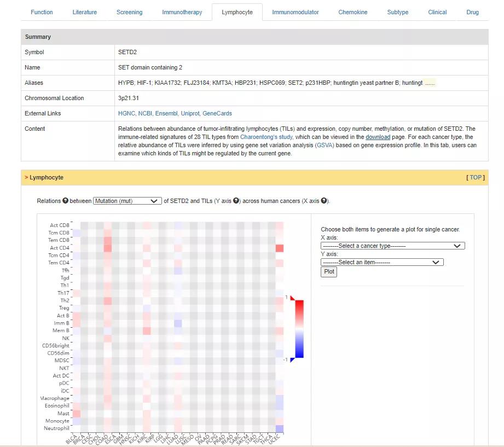Open the Charoentong's study link
504x447 pixels.
click(266, 137)
